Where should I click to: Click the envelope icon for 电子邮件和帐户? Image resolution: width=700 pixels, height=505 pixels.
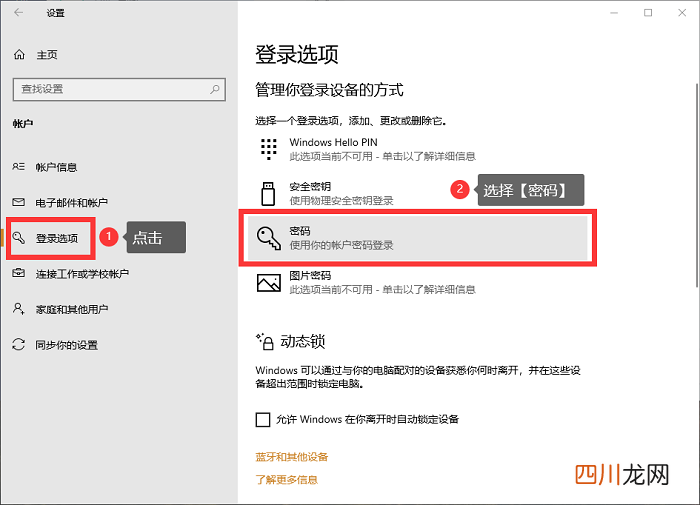tap(18, 202)
